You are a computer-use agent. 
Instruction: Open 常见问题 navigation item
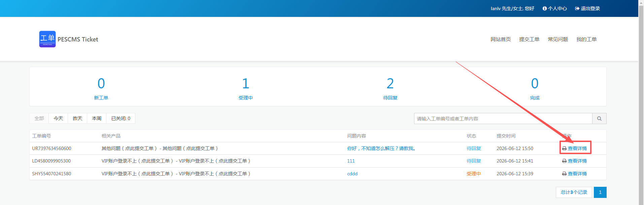[558, 39]
